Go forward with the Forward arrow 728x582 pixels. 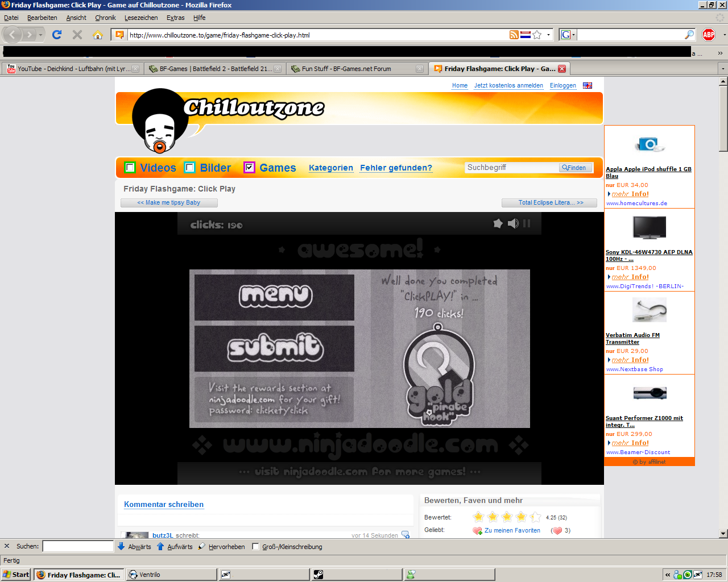click(x=28, y=35)
